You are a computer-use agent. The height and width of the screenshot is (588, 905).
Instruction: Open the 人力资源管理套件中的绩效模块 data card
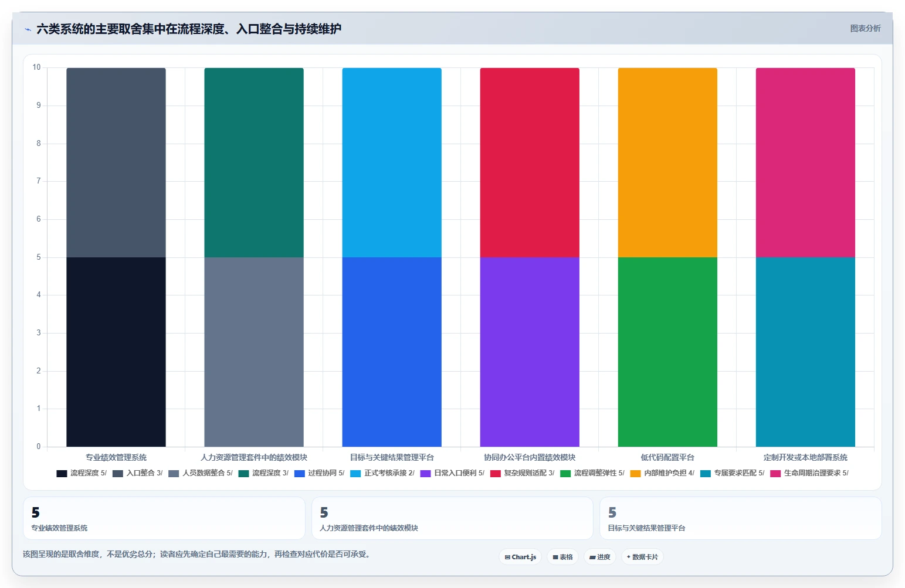click(452, 518)
